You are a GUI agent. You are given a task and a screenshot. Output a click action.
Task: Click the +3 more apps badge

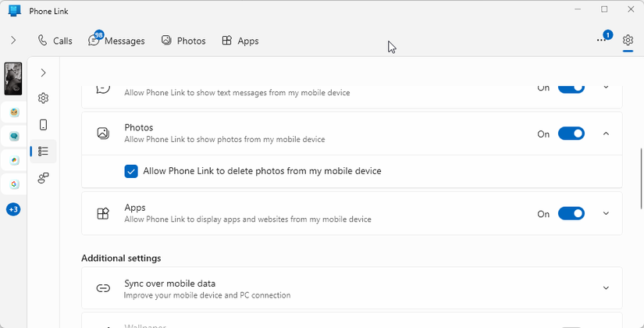pyautogui.click(x=14, y=209)
